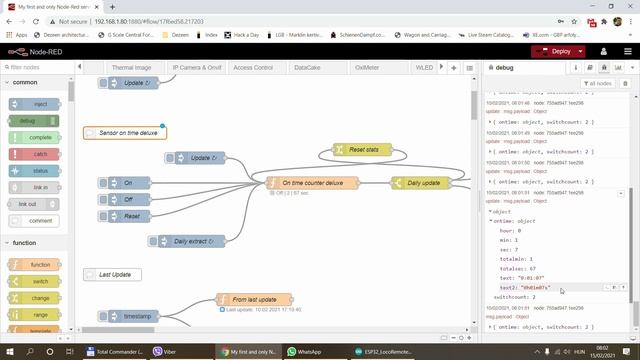Switch to the Thermal Image tab

[131, 68]
